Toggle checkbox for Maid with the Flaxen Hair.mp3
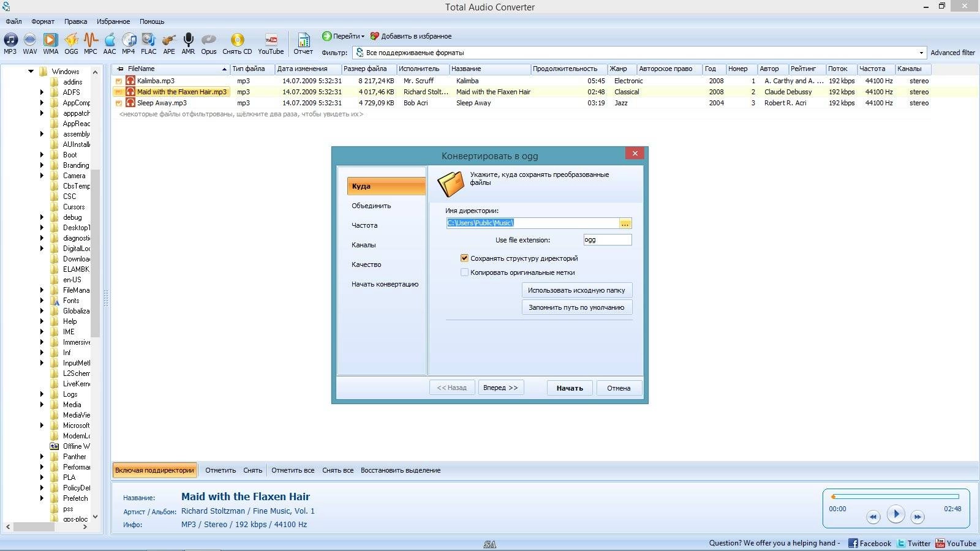 point(119,92)
